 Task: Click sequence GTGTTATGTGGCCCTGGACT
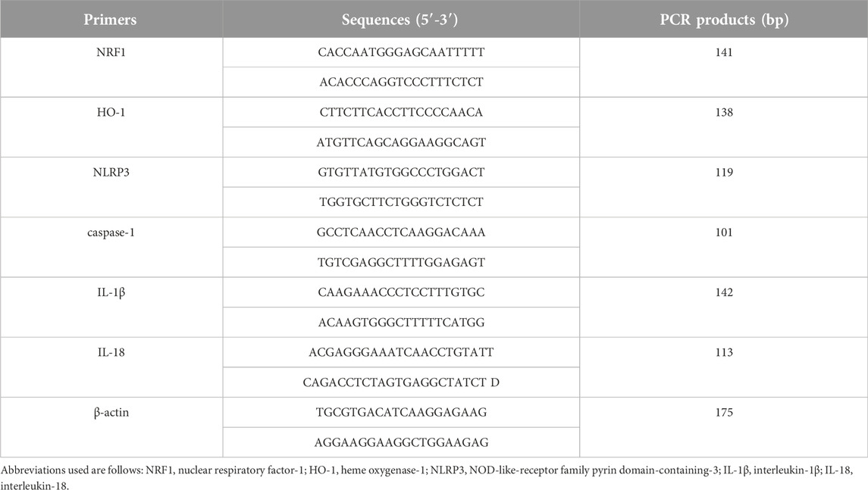401,173
